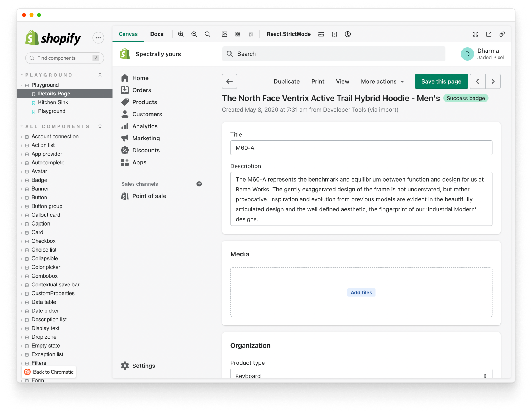Click Save this page button
This screenshot has width=532, height=412.
(x=441, y=81)
